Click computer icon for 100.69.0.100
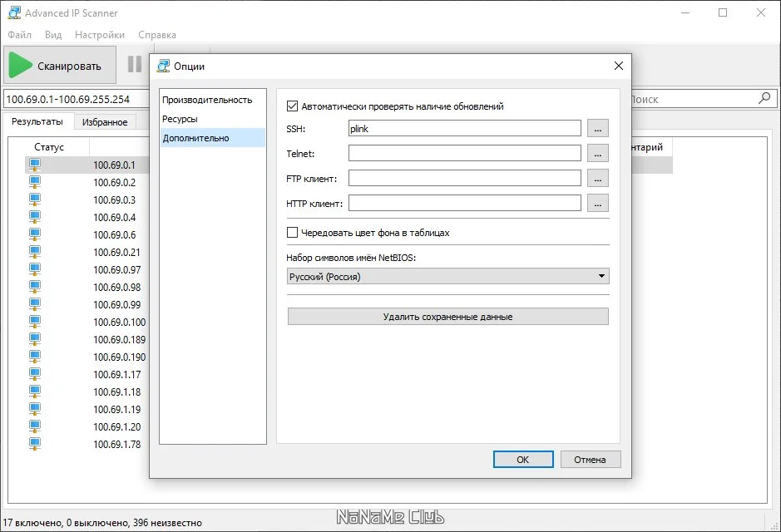Image resolution: width=781 pixels, height=532 pixels. 35,322
